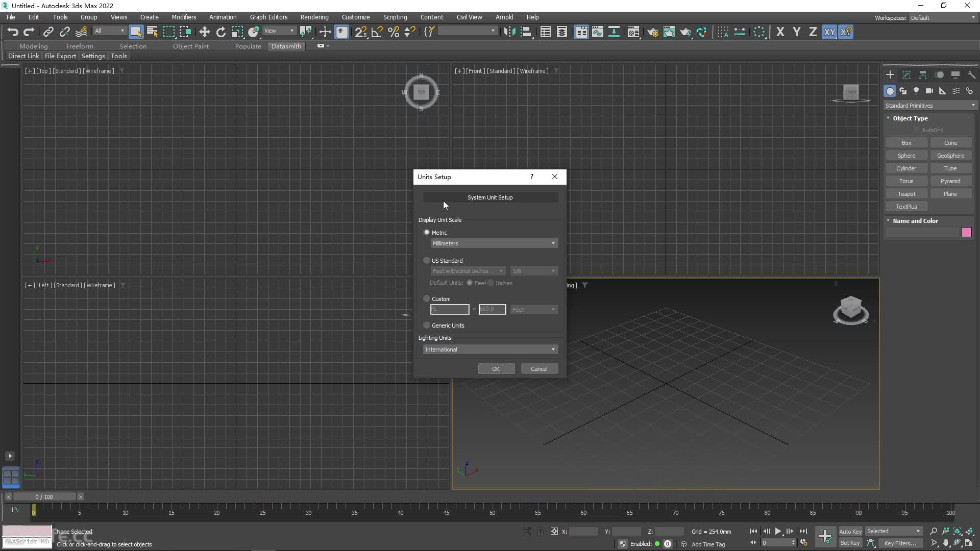Switch to Shapes category icon
The width and height of the screenshot is (980, 551).
[903, 91]
